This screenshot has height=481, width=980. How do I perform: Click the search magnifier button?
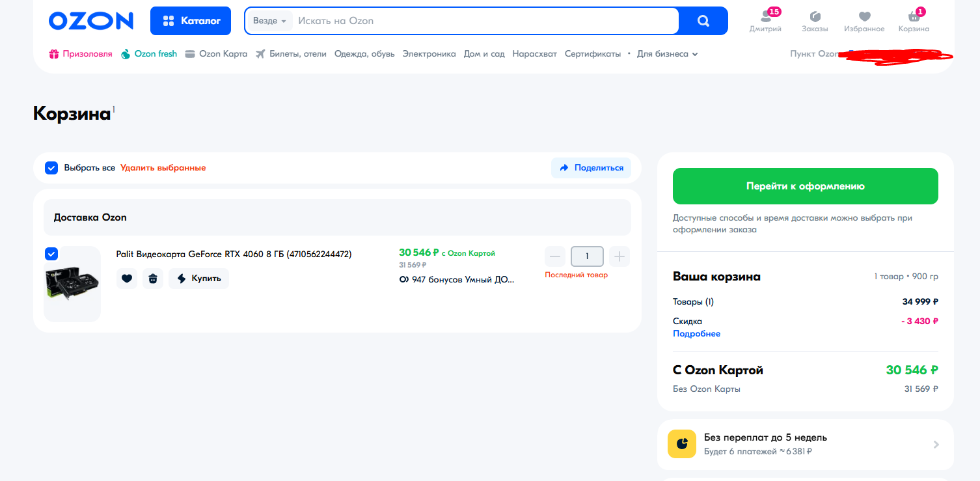click(x=703, y=21)
